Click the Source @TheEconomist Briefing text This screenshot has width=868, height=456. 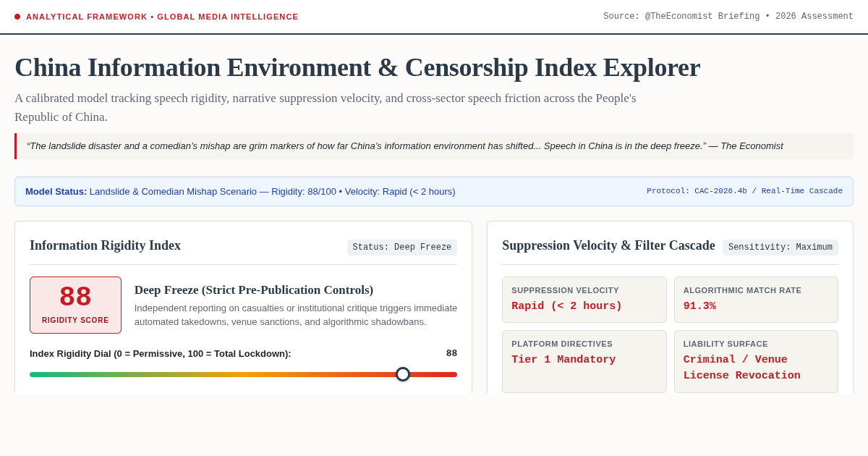[x=728, y=17]
